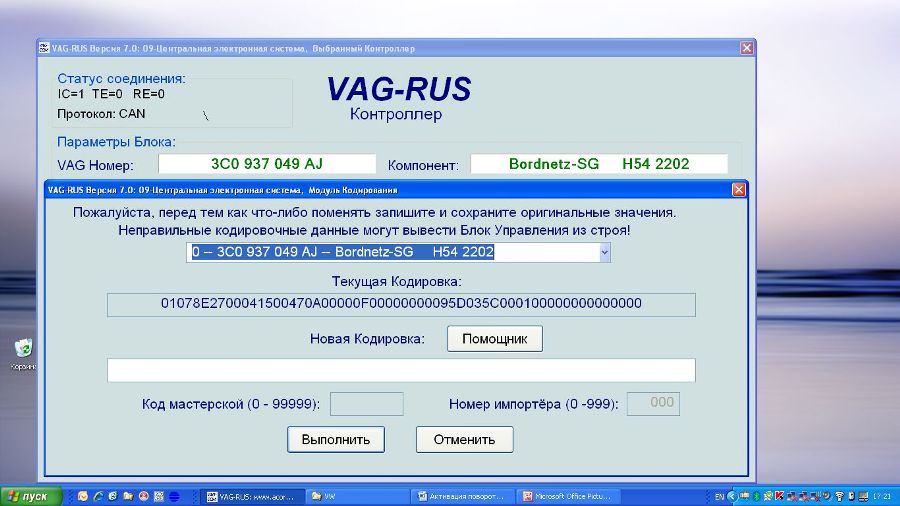Switch to the VAG-RUS taskbar window

[x=251, y=496]
